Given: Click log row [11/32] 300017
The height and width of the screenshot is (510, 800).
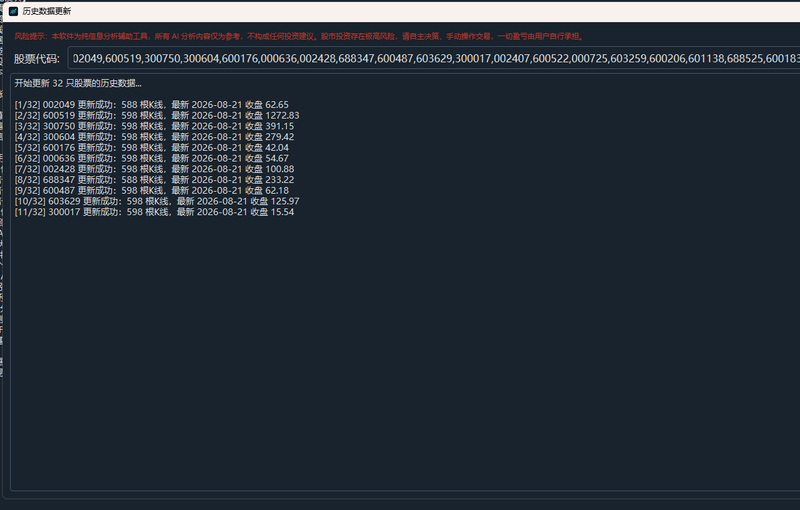Looking at the screenshot, I should pos(154,212).
